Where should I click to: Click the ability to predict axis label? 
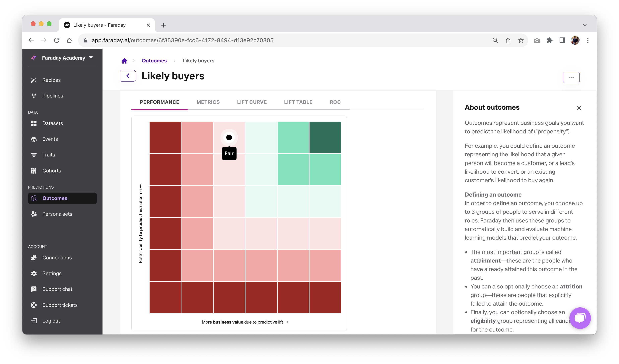141,223
